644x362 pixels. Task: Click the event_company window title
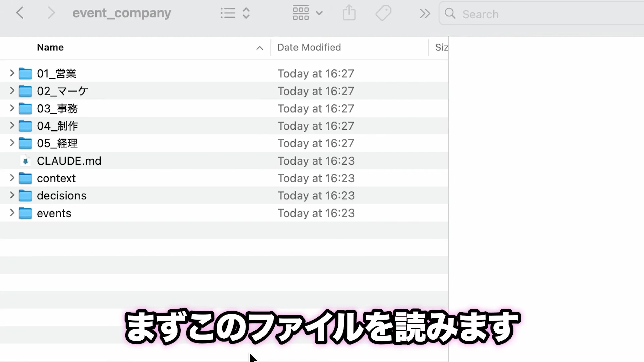click(122, 13)
